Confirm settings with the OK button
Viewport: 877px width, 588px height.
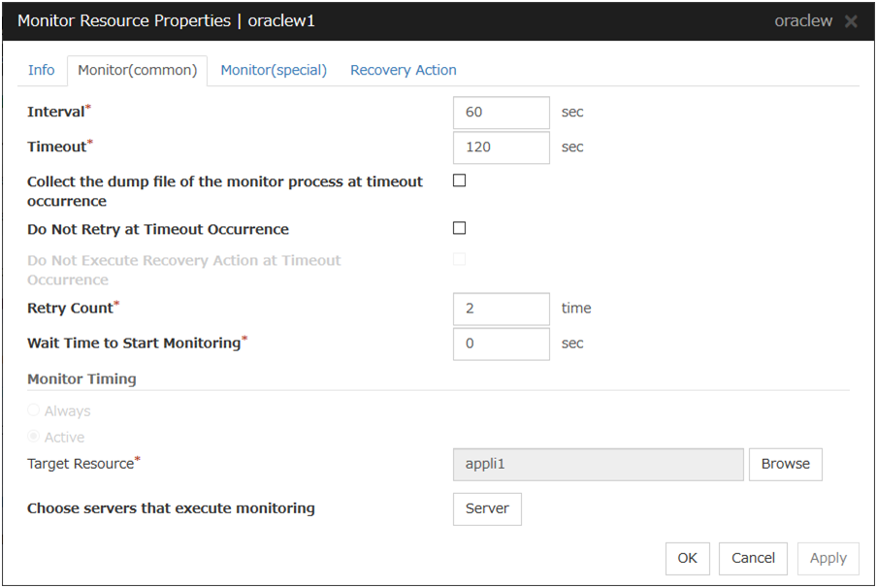pyautogui.click(x=687, y=558)
